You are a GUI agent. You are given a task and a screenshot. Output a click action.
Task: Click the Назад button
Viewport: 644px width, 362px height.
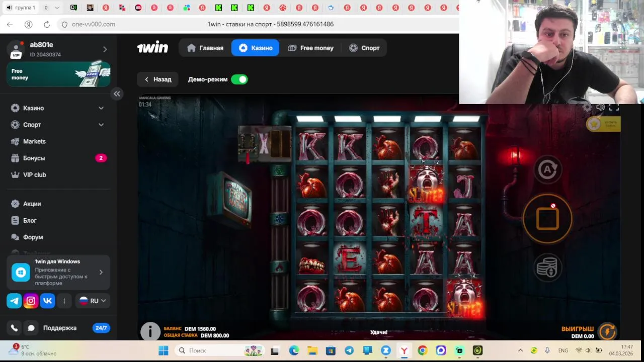click(157, 79)
